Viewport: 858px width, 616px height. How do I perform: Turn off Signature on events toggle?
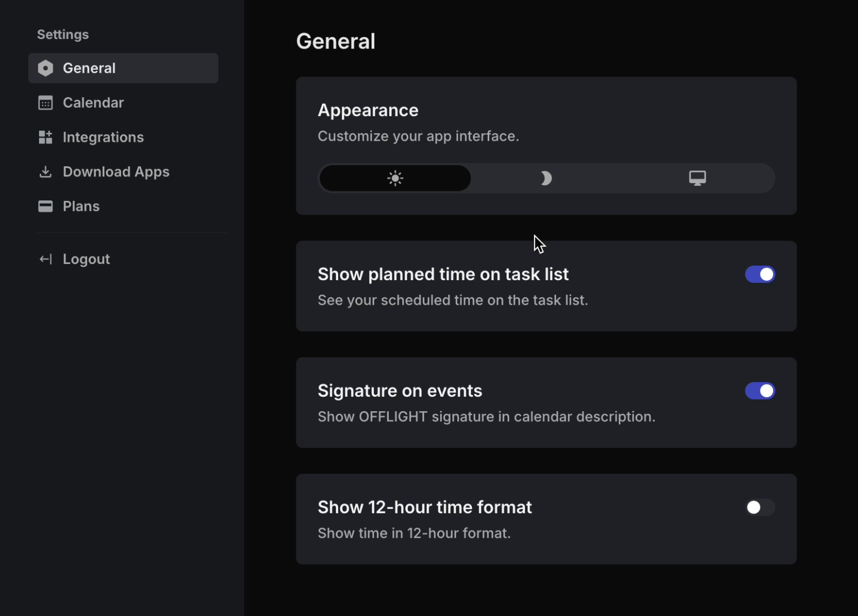(x=760, y=391)
